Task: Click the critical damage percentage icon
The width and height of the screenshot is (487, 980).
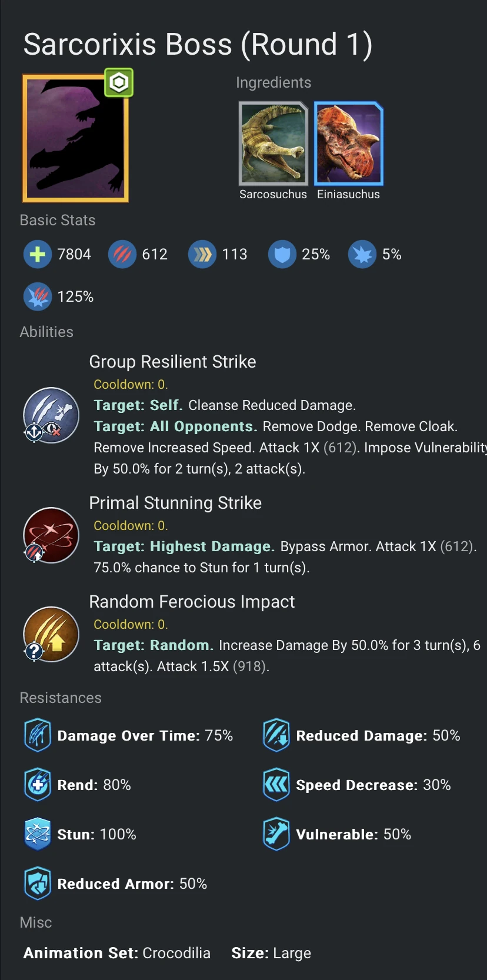Action: 38,296
